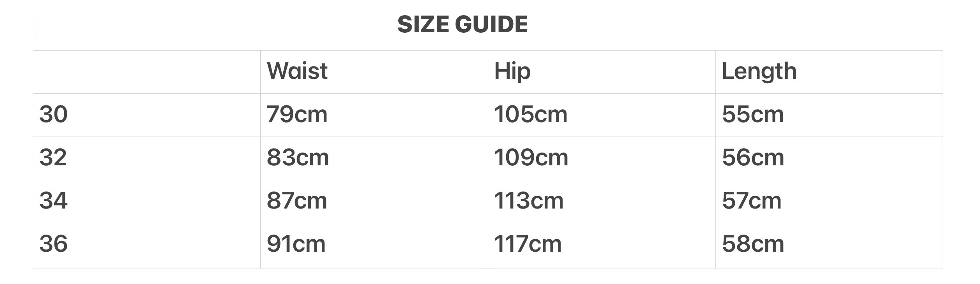Click the SIZE GUIDE heading

462,24
